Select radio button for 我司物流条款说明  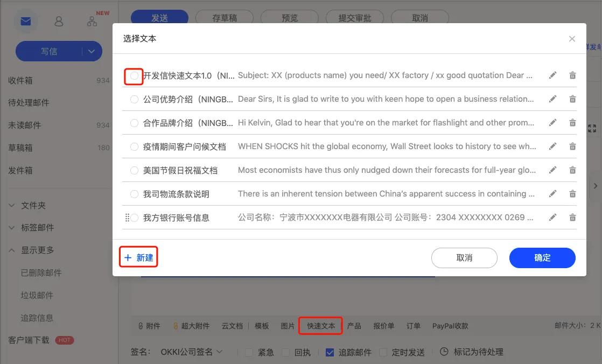point(134,194)
